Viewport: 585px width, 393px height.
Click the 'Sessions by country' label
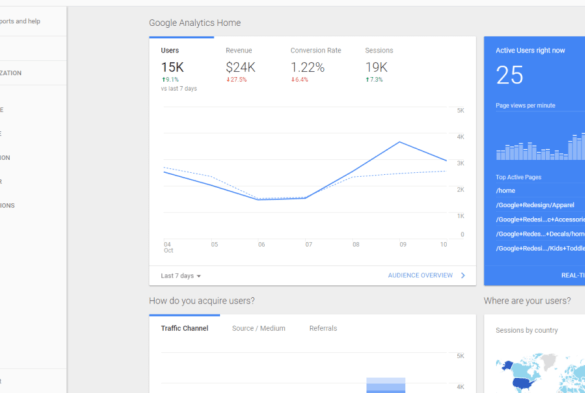526,330
